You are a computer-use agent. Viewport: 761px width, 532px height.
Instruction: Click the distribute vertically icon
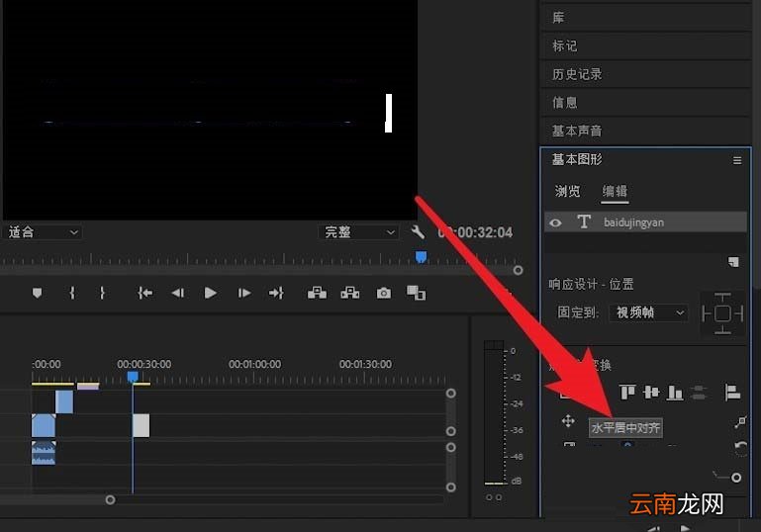(699, 392)
